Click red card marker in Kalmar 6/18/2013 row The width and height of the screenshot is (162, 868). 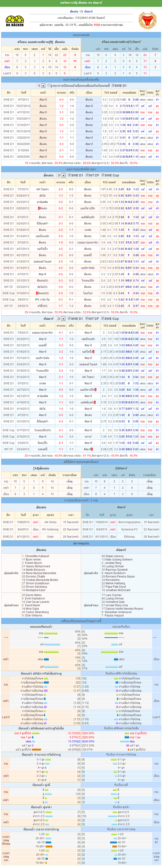point(93,352)
